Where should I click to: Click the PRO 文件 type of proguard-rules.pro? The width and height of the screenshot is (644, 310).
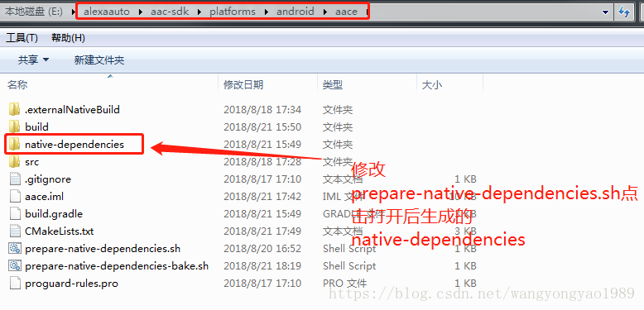click(345, 283)
